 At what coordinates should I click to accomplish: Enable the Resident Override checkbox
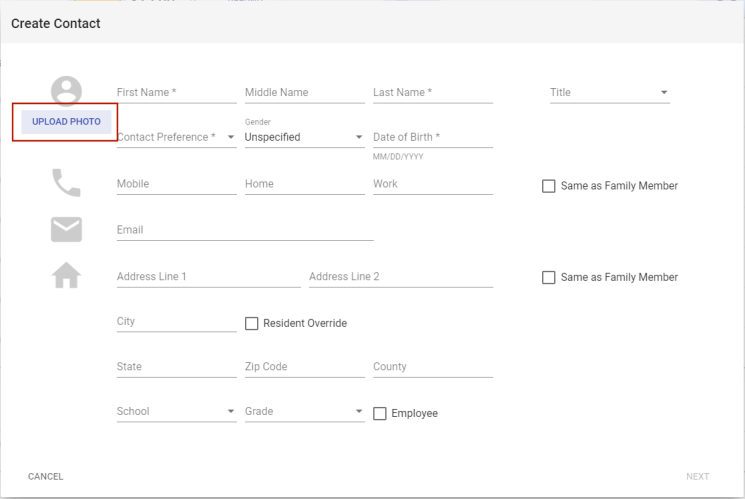(x=253, y=324)
